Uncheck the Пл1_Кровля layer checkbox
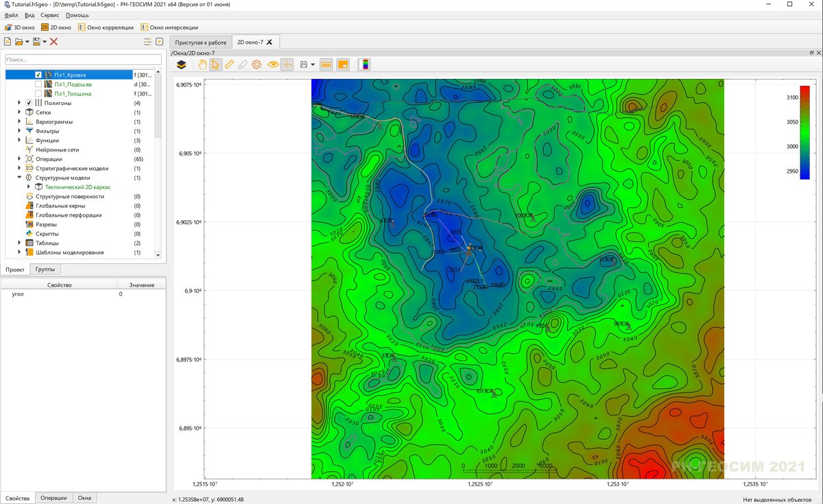 tap(38, 74)
